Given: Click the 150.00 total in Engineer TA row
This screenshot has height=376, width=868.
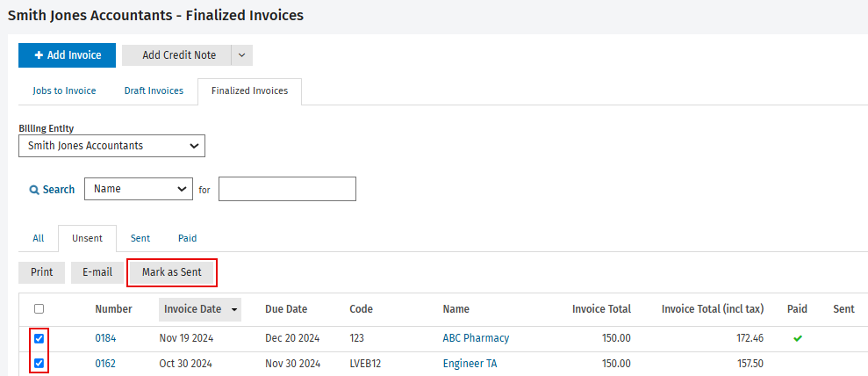Looking at the screenshot, I should click(x=616, y=364).
